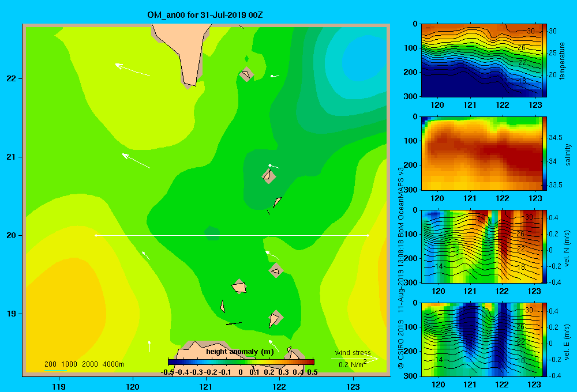Screen dimensions: 577x392
Task: Click the western endpoint marker of the transect line
Action: 96,235
